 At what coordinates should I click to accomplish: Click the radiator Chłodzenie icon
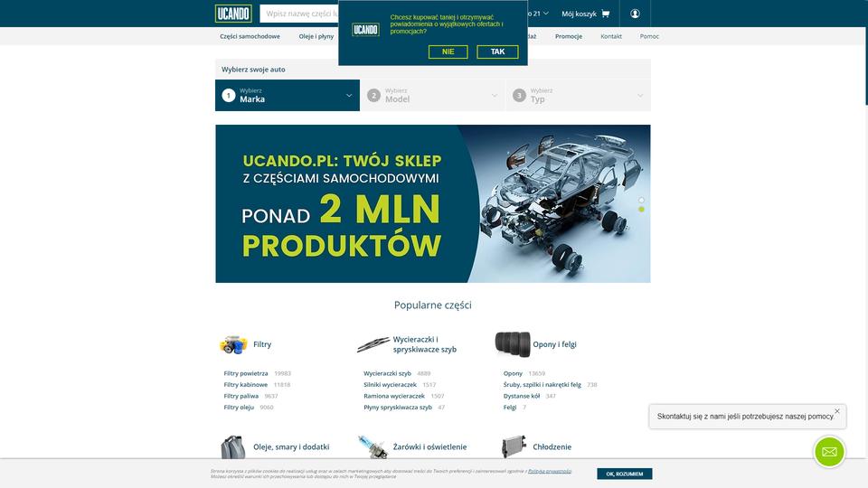pyautogui.click(x=514, y=447)
